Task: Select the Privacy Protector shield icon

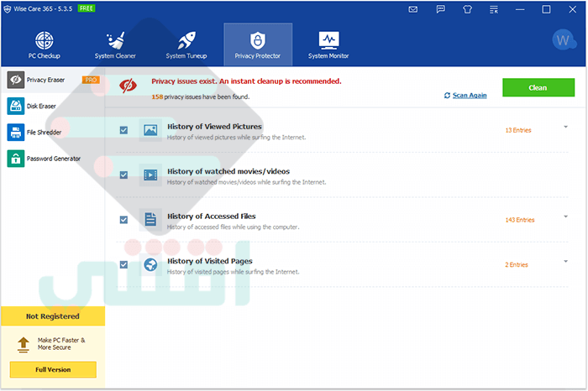Action: click(258, 40)
